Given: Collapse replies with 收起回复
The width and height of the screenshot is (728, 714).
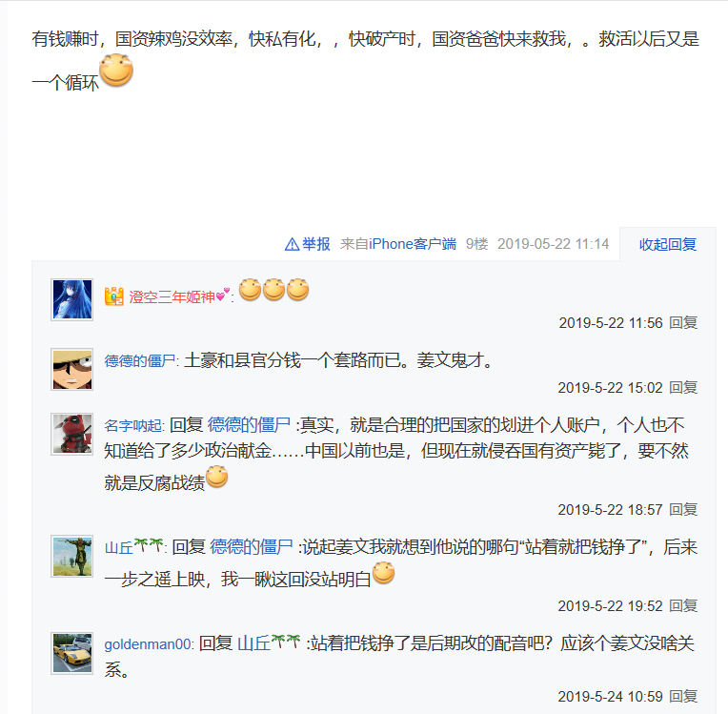Looking at the screenshot, I should pos(668,244).
